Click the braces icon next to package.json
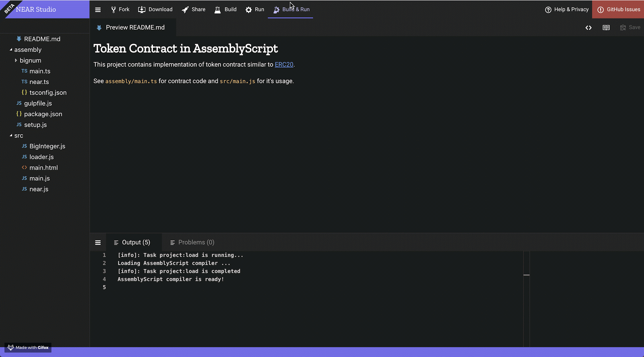This screenshot has height=357, width=644. point(19,114)
